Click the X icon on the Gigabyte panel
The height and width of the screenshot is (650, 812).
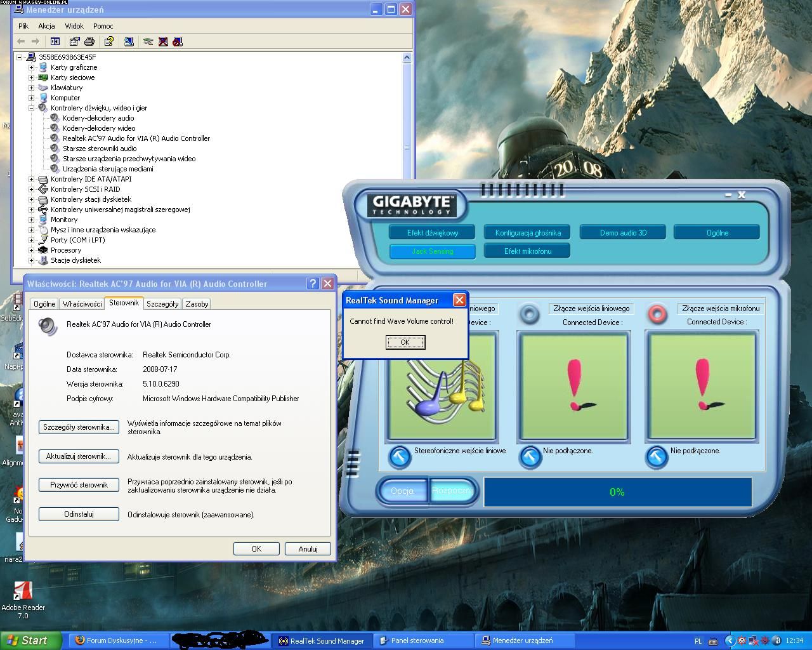(742, 195)
